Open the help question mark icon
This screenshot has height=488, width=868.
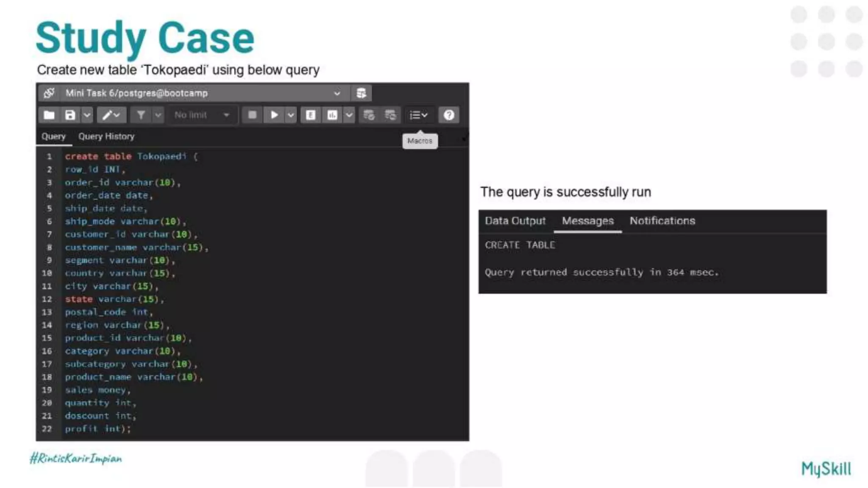point(449,115)
